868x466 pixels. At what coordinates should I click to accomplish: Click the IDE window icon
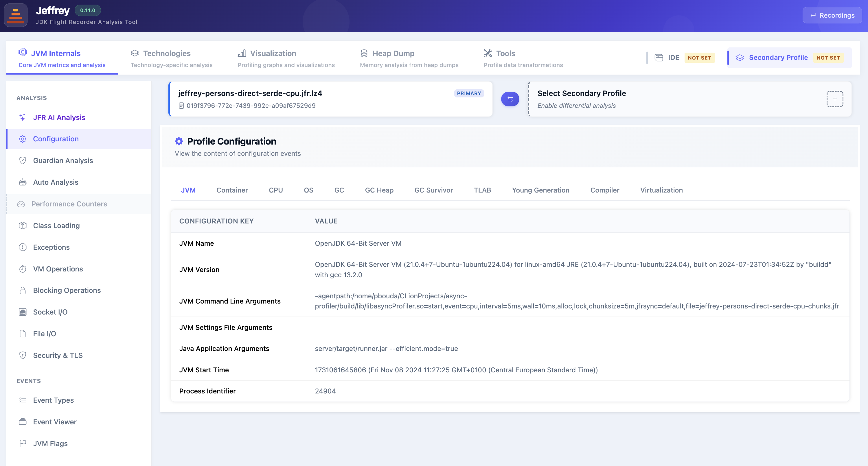coord(659,58)
